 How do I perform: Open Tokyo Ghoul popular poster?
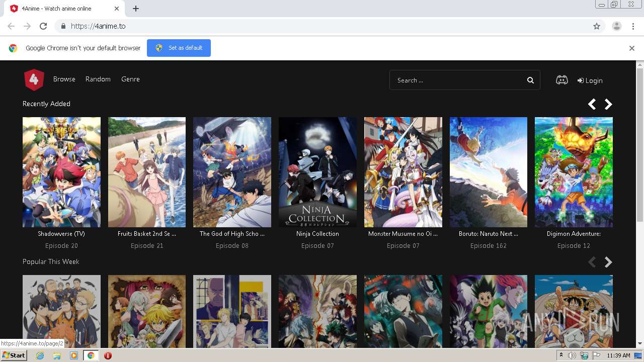pos(403,311)
